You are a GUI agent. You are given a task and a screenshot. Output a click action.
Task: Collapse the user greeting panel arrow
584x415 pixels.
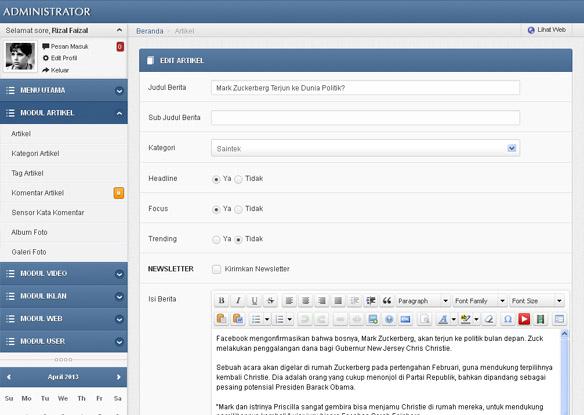coord(119,30)
